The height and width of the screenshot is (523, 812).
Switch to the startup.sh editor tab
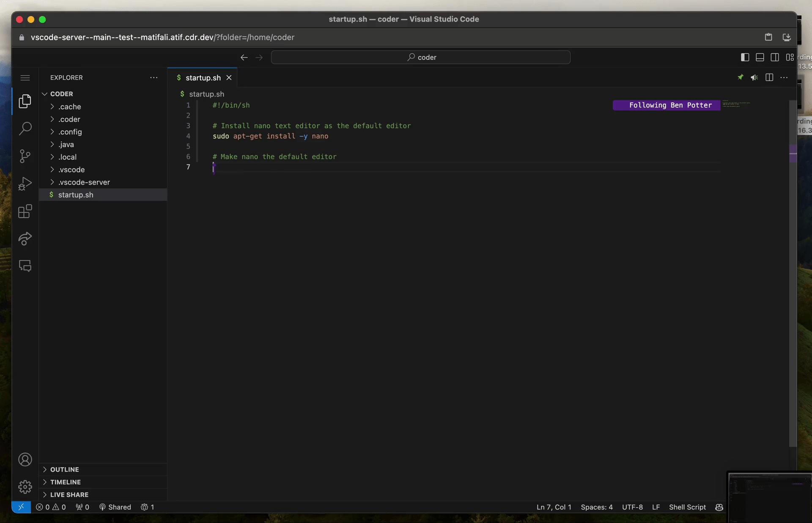point(203,78)
